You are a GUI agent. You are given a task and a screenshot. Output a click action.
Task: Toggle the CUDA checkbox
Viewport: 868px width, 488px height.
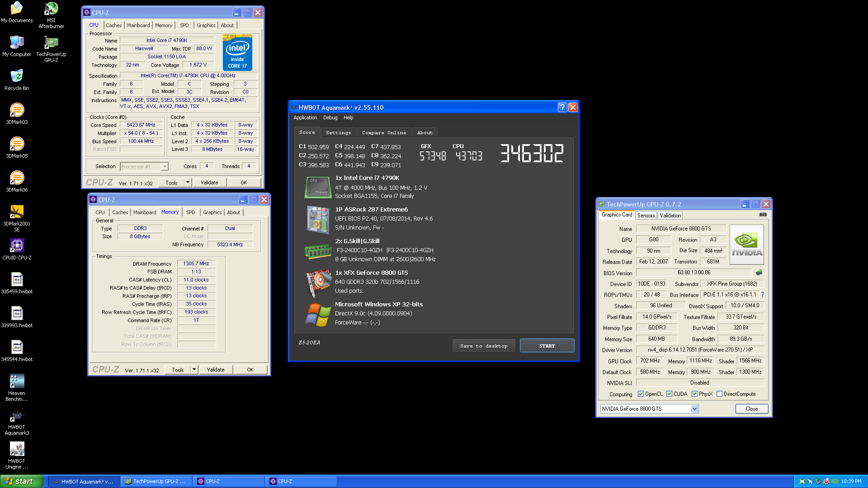tap(669, 394)
